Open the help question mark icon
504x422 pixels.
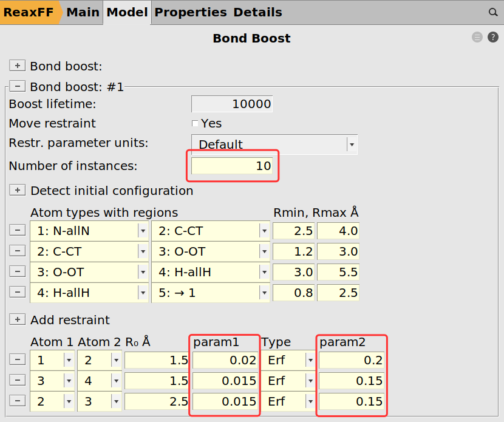coord(492,37)
